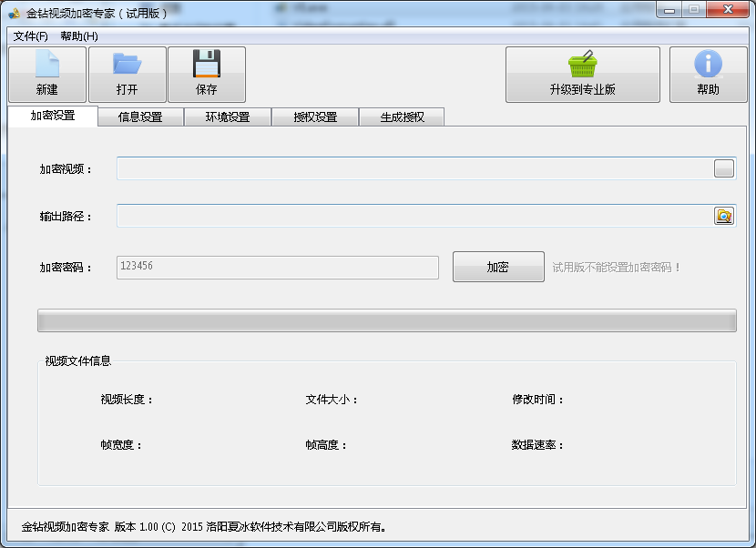Viewport: 756px width, 548px height.
Task: Click the 加密密码 password field showing 123456
Action: [275, 267]
